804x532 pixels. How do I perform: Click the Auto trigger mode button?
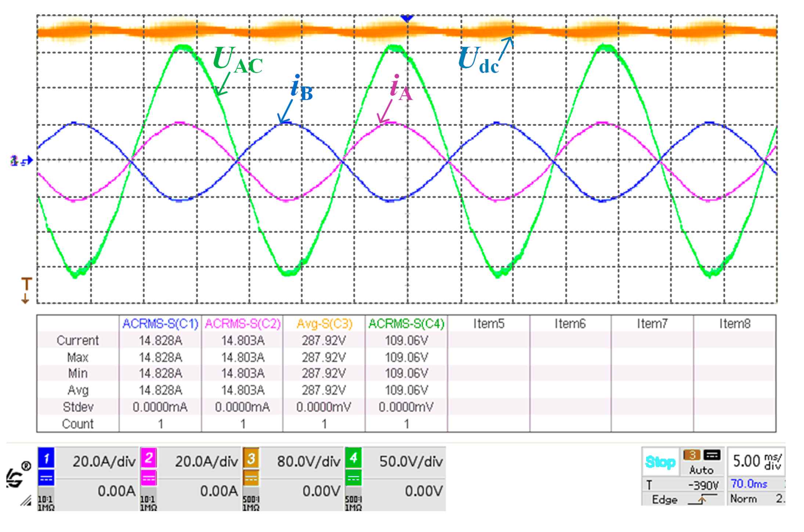701,470
